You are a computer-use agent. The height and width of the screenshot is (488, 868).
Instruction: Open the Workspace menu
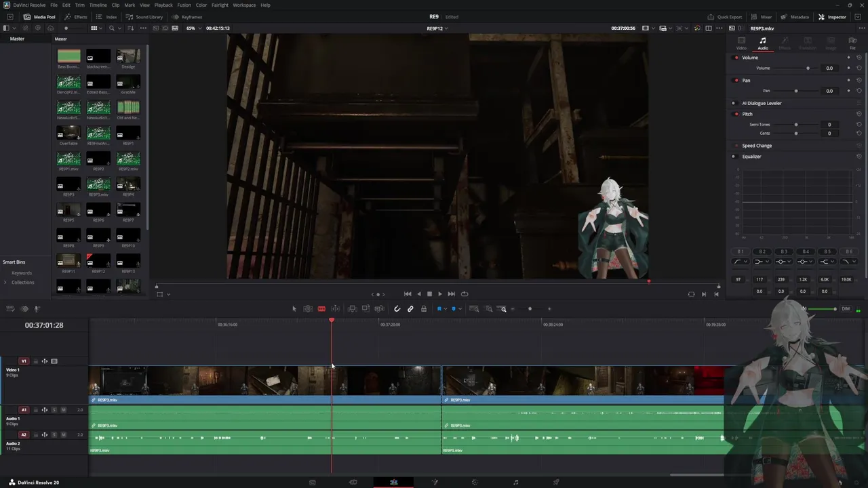[244, 5]
